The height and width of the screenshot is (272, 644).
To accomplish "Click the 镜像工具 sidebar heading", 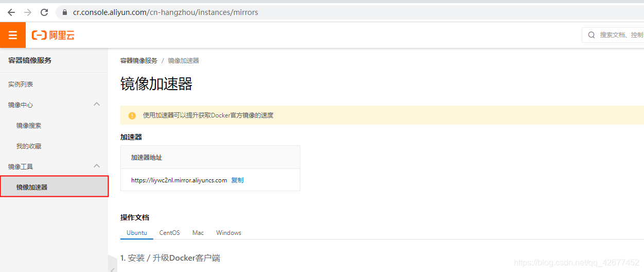I will tap(21, 167).
